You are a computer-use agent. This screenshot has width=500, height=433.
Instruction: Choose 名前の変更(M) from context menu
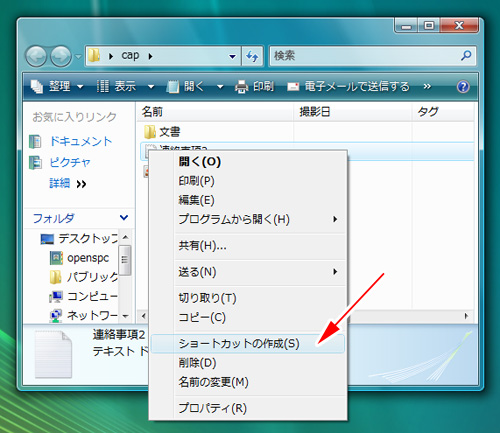(x=247, y=382)
